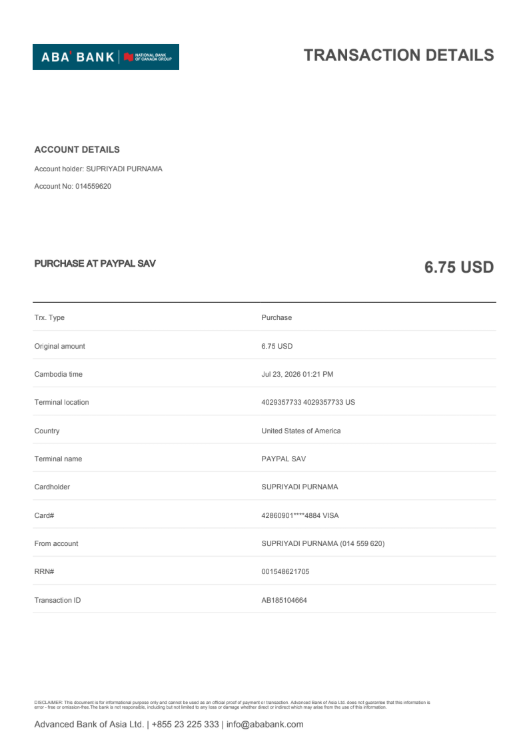The width and height of the screenshot is (530, 749).
Task: Select the Transaction Details heading
Action: [x=399, y=55]
